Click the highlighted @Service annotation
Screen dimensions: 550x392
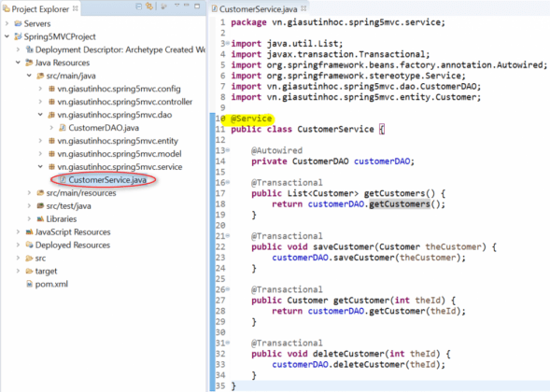point(251,119)
